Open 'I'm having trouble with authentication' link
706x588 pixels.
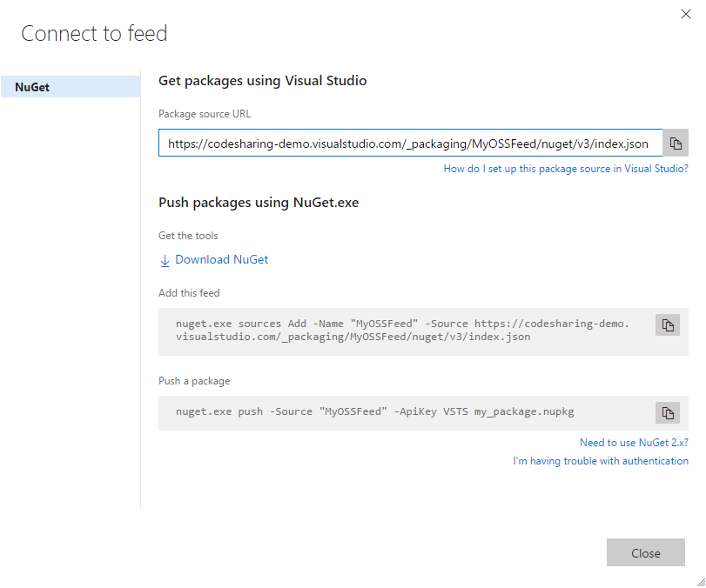click(601, 461)
